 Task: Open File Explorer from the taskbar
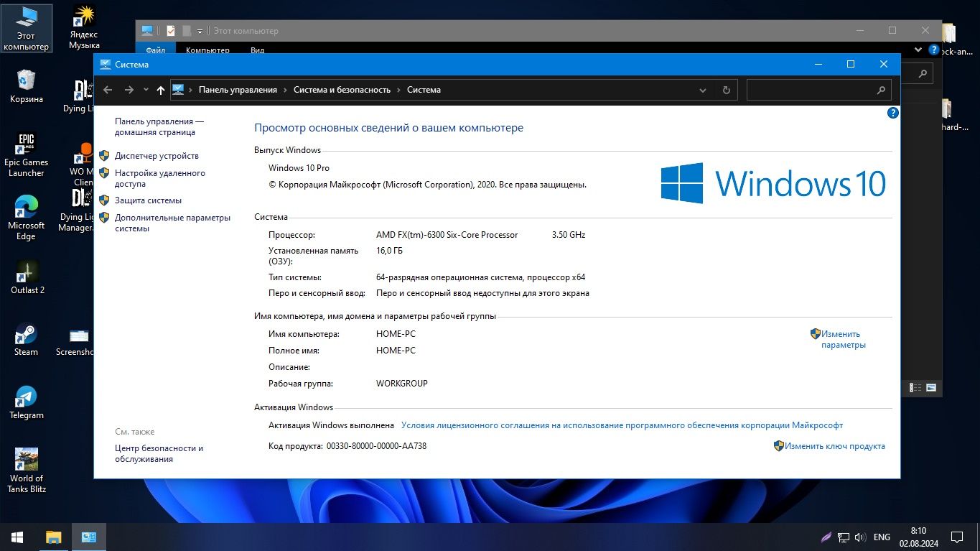click(x=53, y=537)
